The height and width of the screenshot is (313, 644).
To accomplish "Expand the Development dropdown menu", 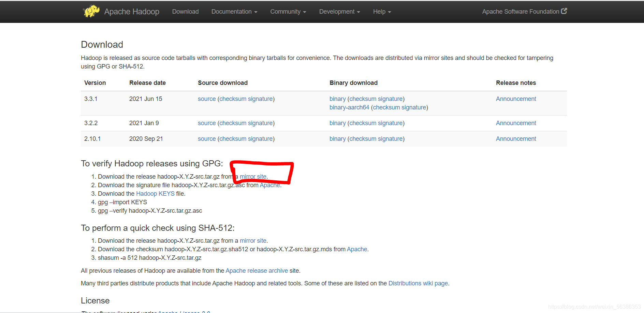I will pos(339,12).
